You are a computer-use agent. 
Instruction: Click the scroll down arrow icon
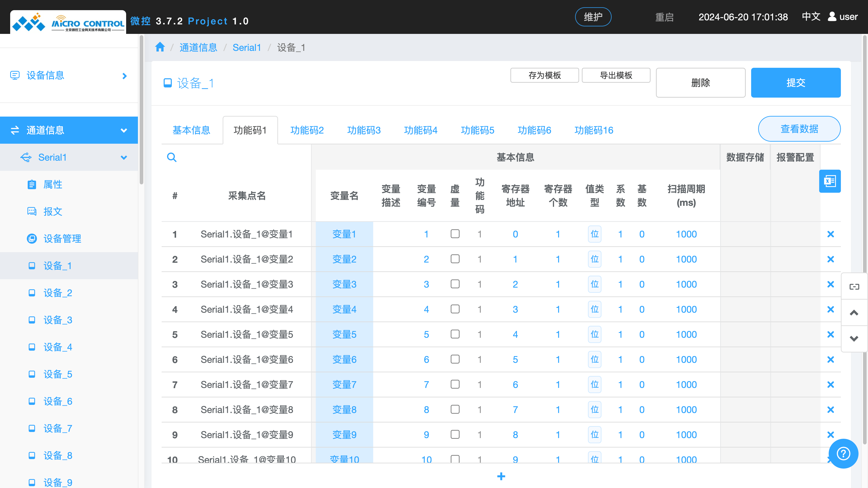[x=854, y=338]
